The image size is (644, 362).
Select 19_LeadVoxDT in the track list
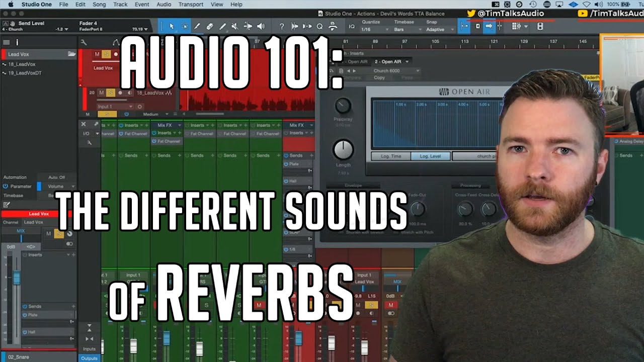tap(24, 73)
